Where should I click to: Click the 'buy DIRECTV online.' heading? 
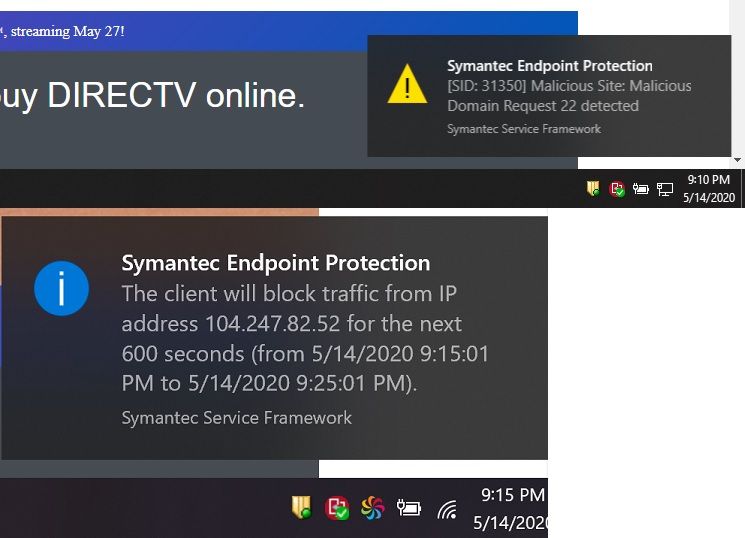tap(152, 96)
